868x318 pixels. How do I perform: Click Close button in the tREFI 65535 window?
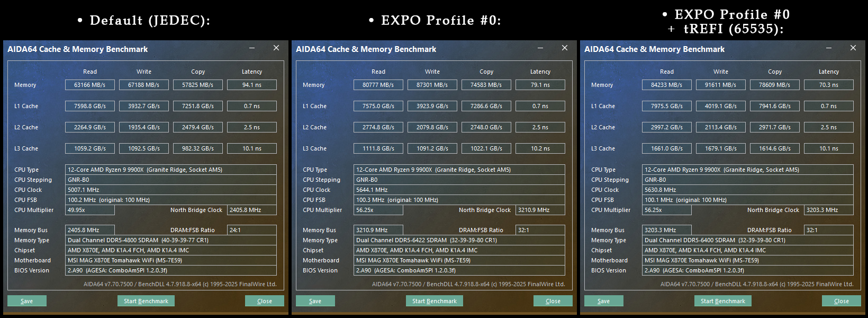pos(842,301)
